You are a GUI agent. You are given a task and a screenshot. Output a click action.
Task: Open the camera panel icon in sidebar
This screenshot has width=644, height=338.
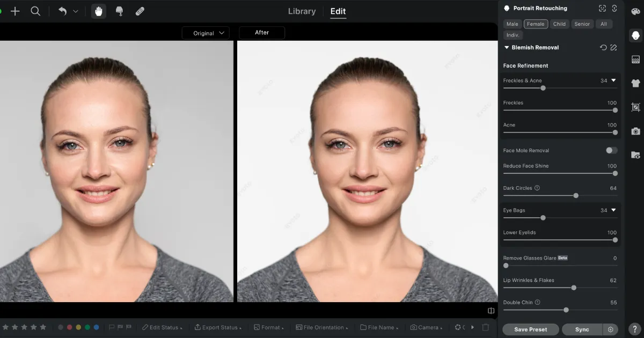tap(635, 131)
